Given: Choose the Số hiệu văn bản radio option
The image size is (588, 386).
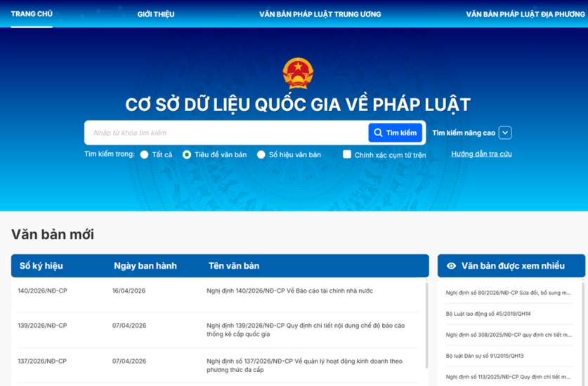Looking at the screenshot, I should [261, 155].
